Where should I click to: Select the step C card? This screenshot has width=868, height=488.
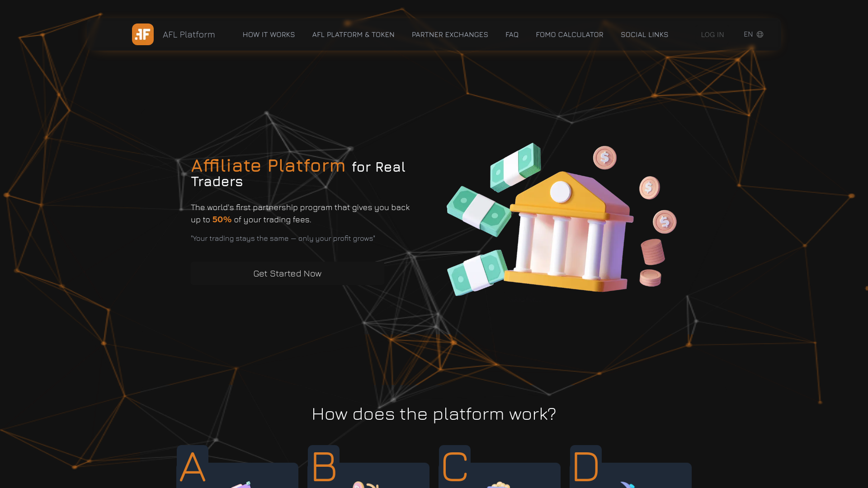[500, 467]
